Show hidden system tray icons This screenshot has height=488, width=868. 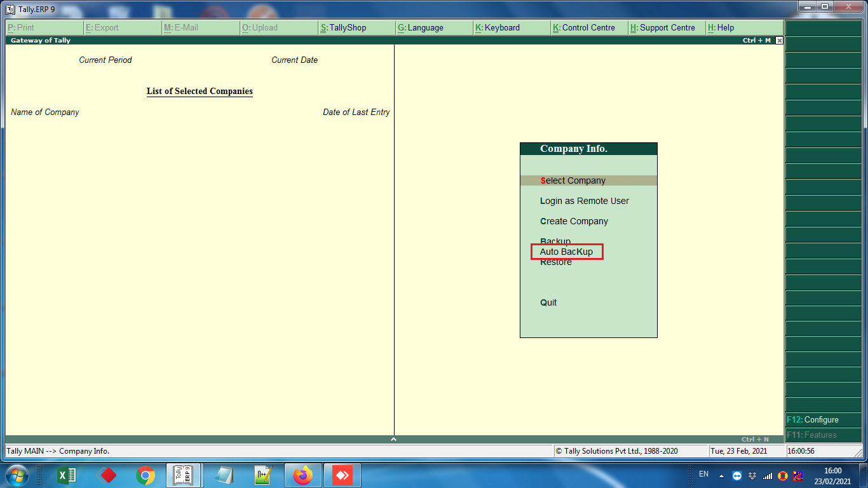tap(721, 475)
